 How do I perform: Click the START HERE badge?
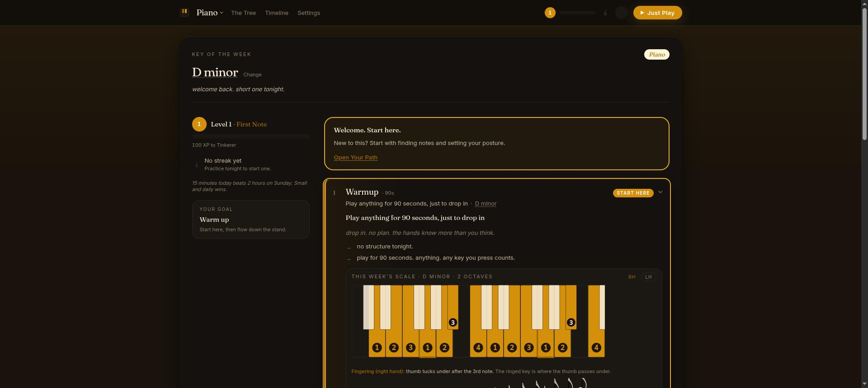click(x=633, y=193)
